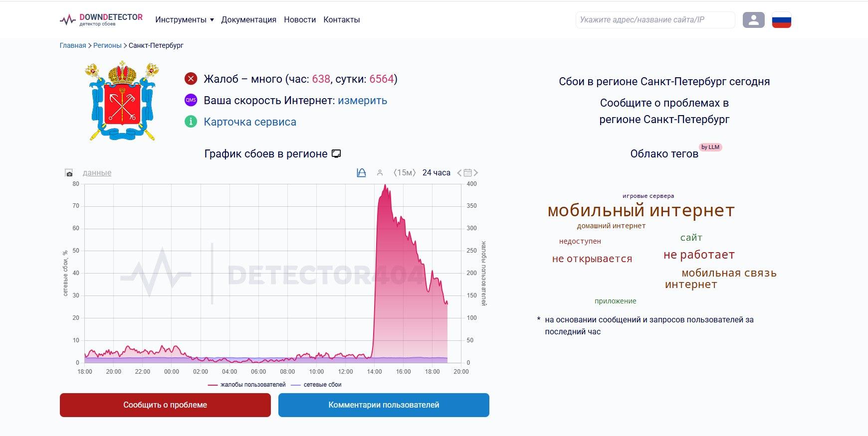868x436 pixels.
Task: Open the chart calendar date picker
Action: 467,173
